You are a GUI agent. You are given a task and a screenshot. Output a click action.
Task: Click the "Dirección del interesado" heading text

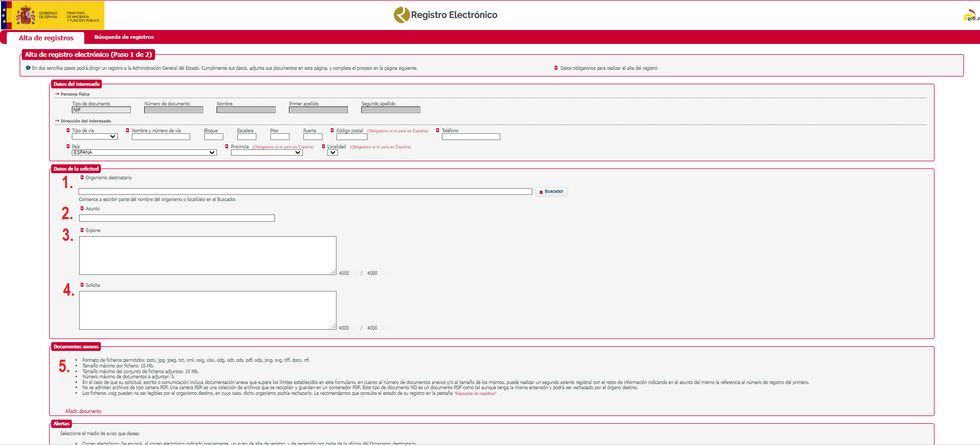[86, 121]
